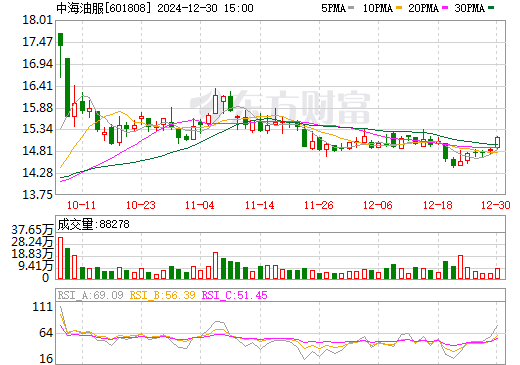The image size is (520, 365).
Task: Click the RSI_A:69.09 indicator label
Action: [90, 295]
